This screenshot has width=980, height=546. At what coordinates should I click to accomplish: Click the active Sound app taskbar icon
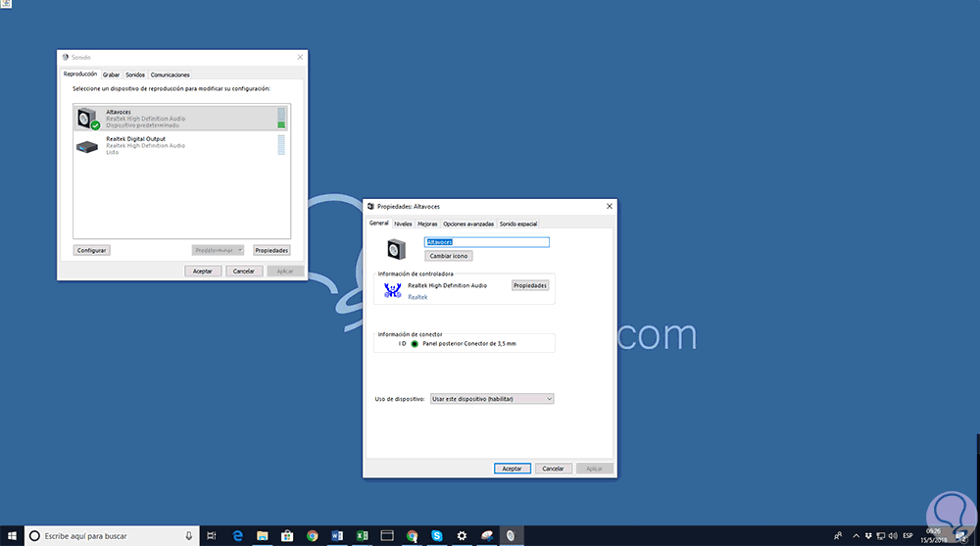point(512,536)
